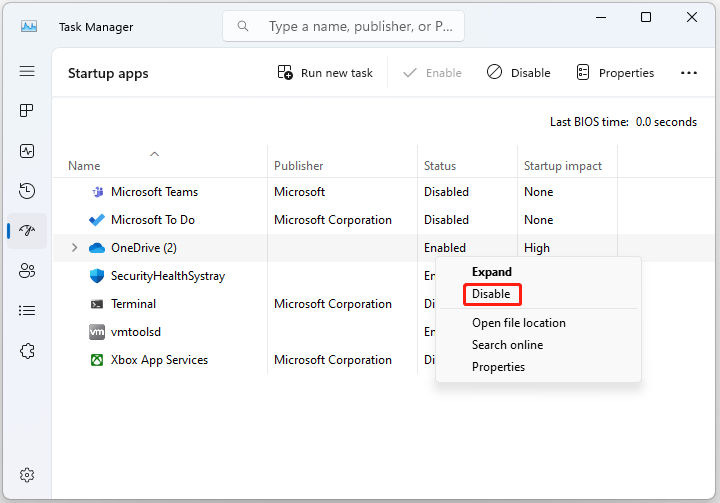720x503 pixels.
Task: Click Disabled status of Microsoft Teams
Action: click(x=446, y=192)
